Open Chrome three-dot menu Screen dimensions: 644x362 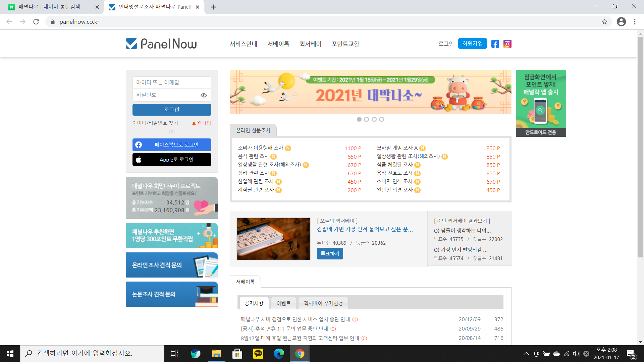click(635, 22)
